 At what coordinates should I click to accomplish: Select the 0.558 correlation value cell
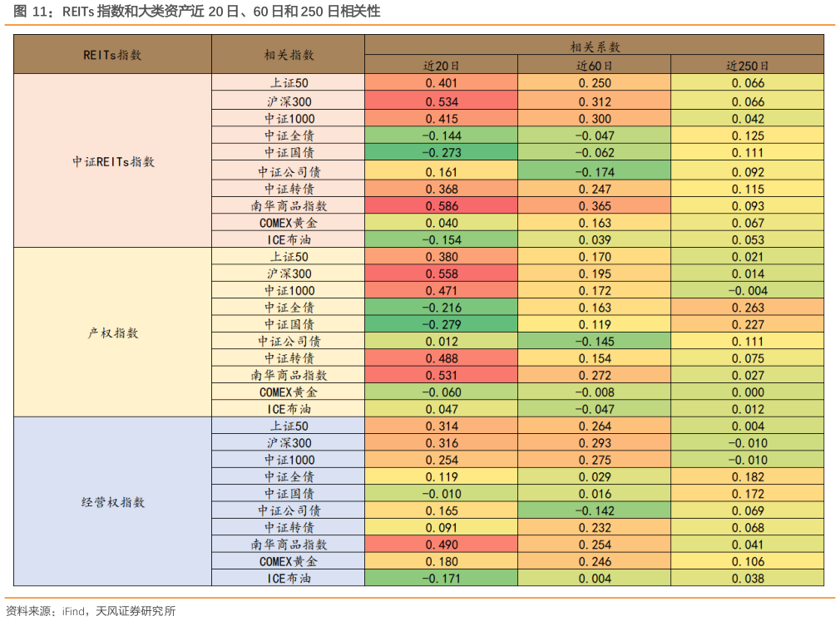click(441, 274)
